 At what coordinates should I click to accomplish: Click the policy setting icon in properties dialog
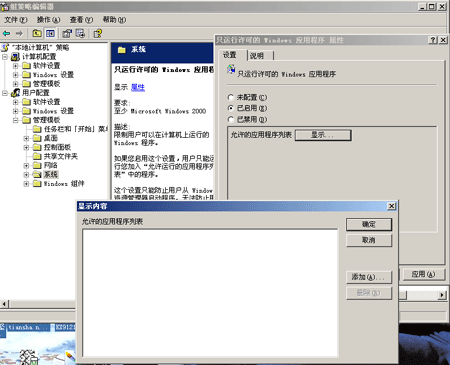pyautogui.click(x=231, y=70)
